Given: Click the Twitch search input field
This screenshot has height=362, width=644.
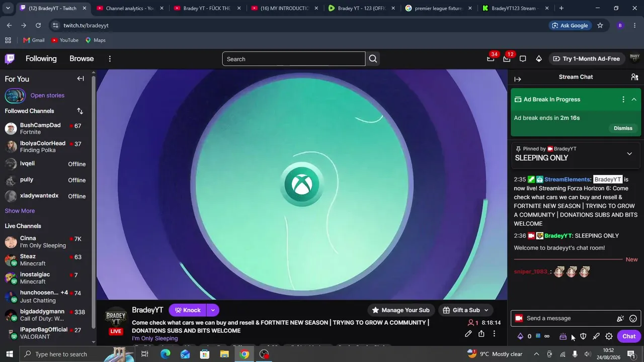Looking at the screenshot, I should pyautogui.click(x=294, y=59).
